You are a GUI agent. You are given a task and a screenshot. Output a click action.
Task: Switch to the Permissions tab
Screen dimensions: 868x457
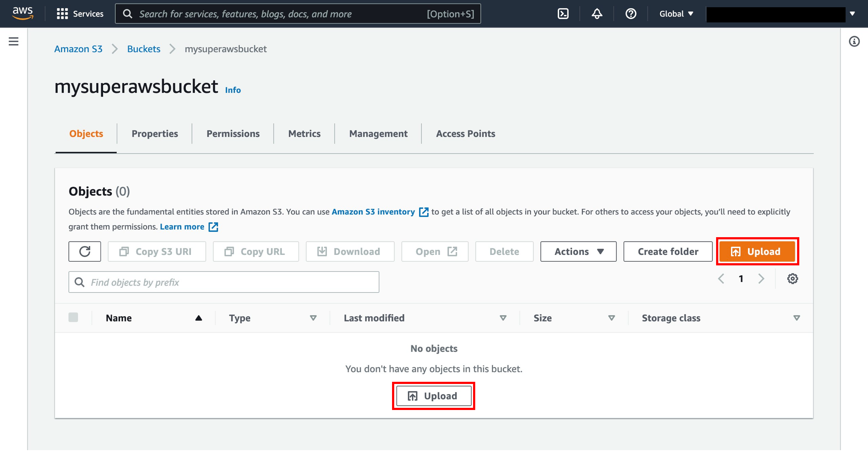pos(233,133)
